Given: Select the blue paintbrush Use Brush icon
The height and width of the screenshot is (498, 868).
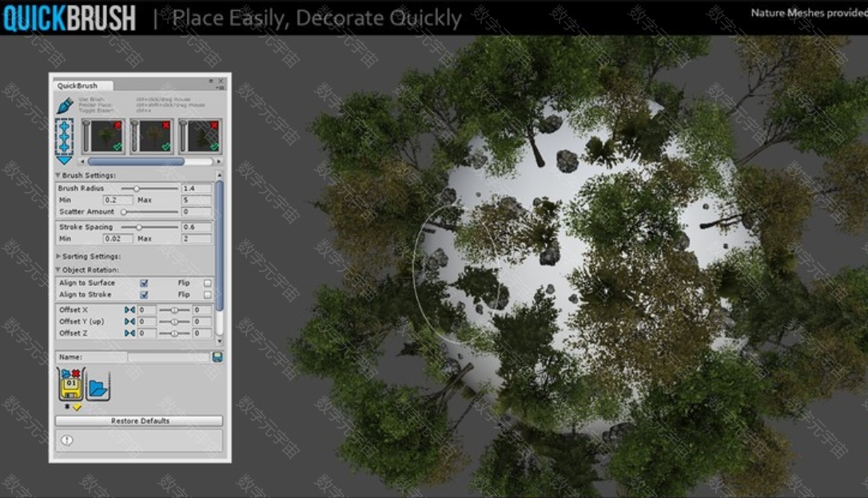Looking at the screenshot, I should 64,105.
